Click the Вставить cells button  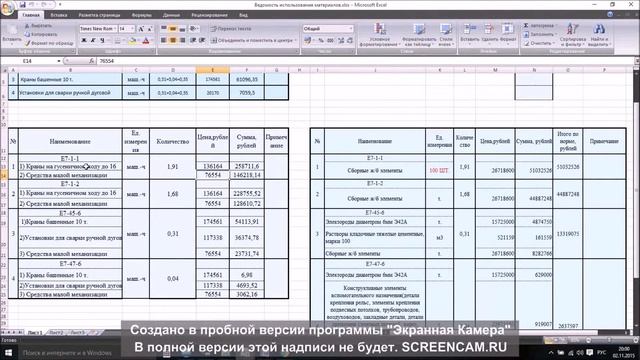tap(469, 33)
